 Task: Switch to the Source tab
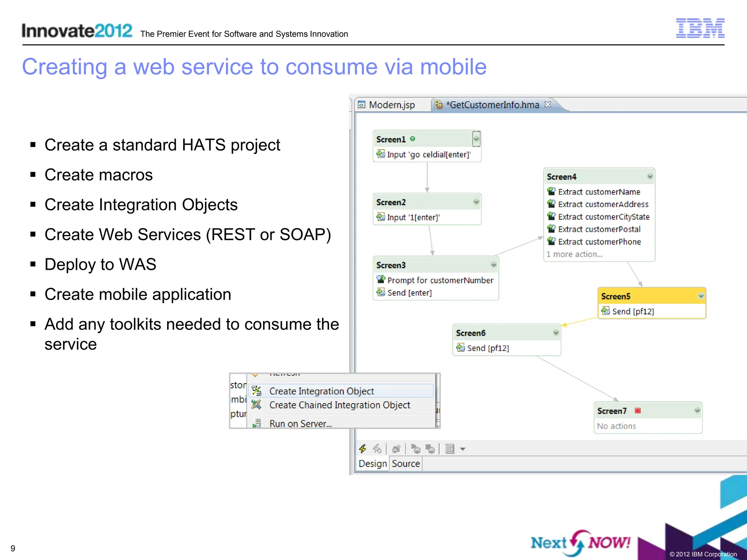406,464
